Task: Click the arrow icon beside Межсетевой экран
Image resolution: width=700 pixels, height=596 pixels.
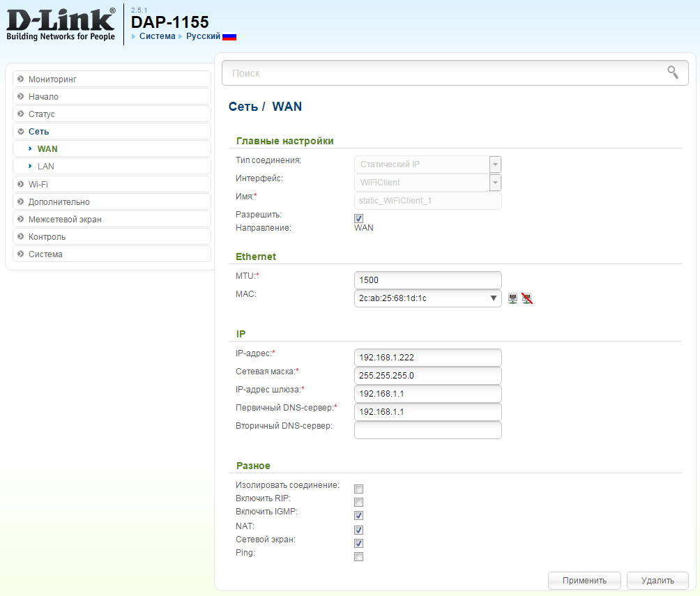Action: point(21,219)
